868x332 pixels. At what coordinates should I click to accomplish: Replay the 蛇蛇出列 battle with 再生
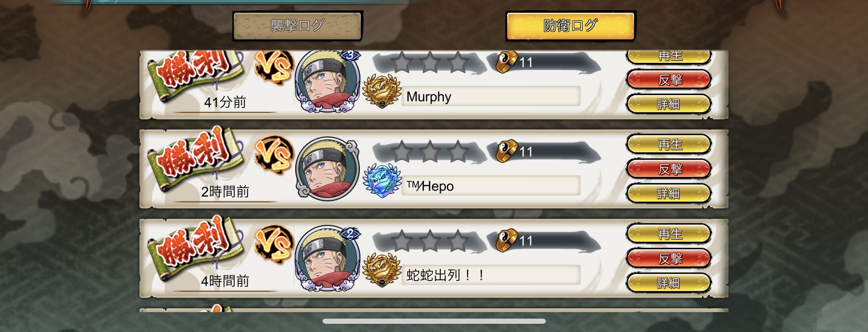click(668, 234)
